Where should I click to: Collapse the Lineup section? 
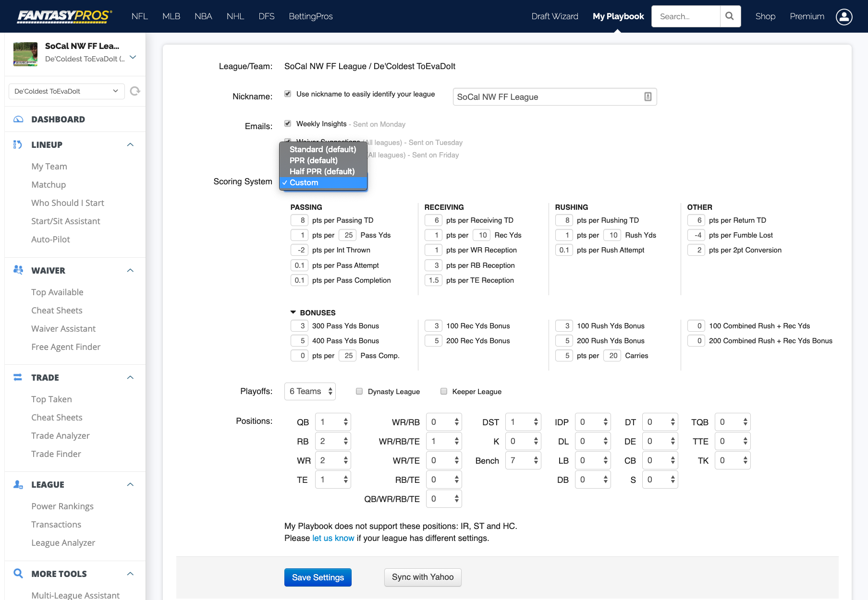130,145
